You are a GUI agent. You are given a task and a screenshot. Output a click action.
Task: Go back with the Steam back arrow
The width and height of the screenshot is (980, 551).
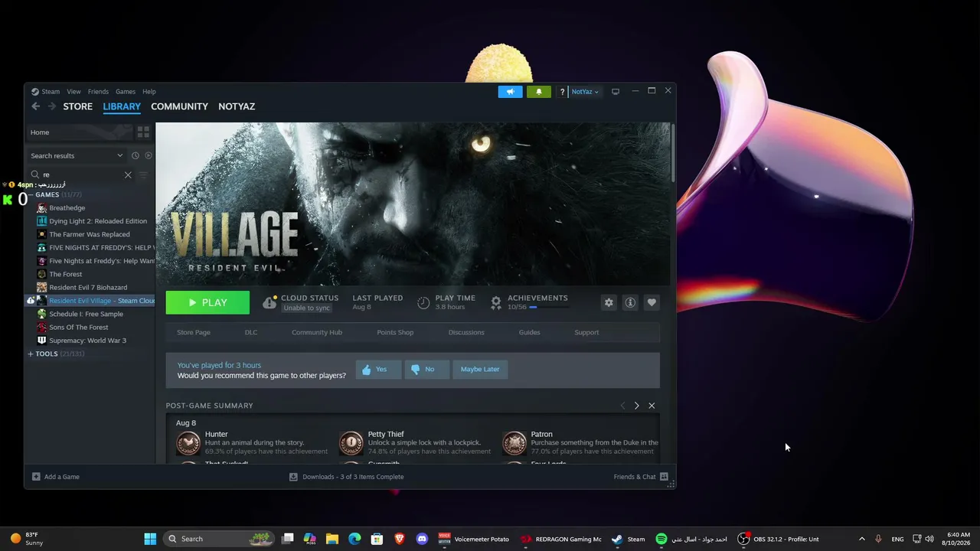pyautogui.click(x=35, y=106)
